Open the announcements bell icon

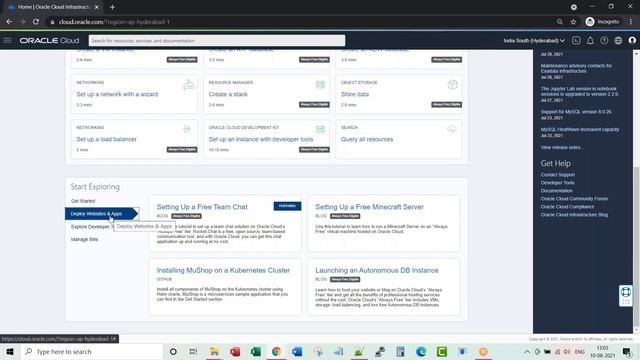pyautogui.click(x=590, y=40)
